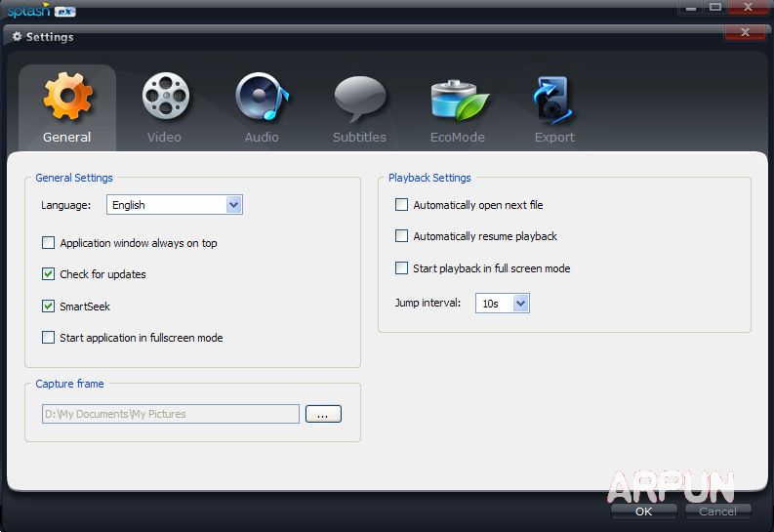Click the Splash EX logo in title bar

point(41,11)
